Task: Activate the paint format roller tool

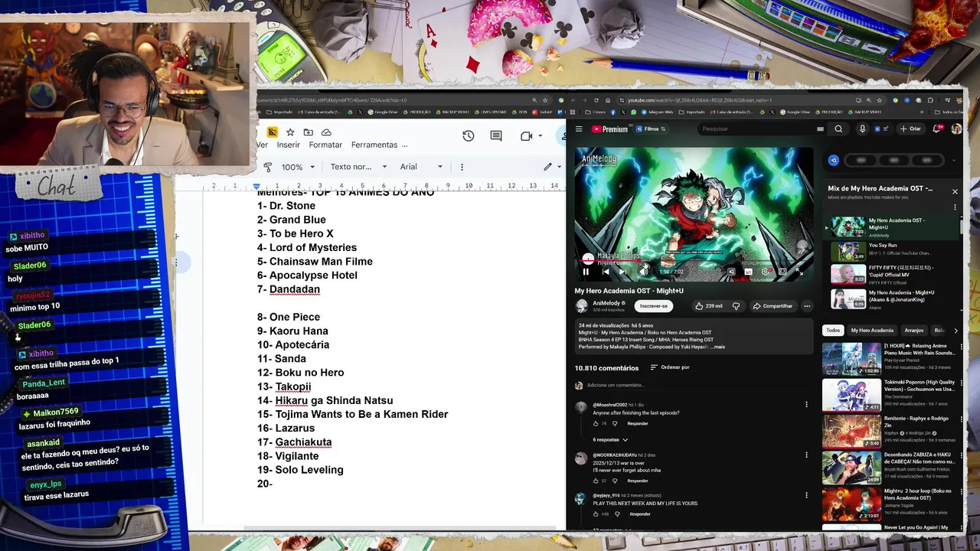Action: [x=267, y=167]
